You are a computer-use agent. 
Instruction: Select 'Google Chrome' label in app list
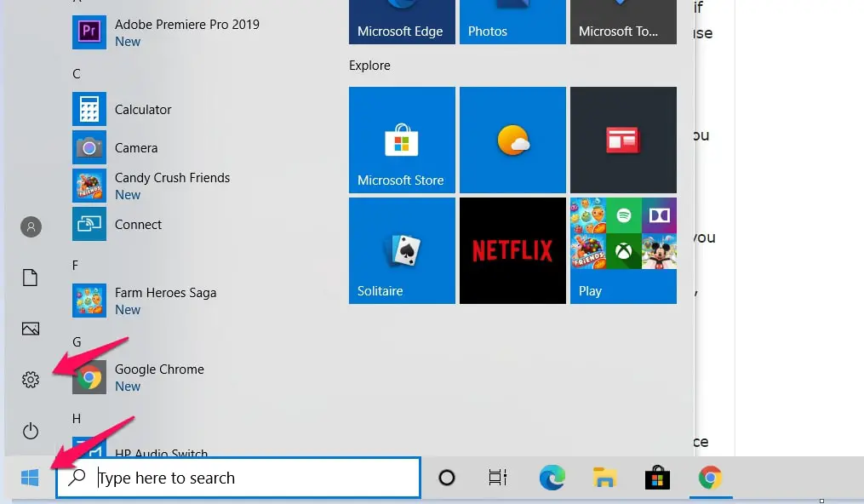point(159,369)
